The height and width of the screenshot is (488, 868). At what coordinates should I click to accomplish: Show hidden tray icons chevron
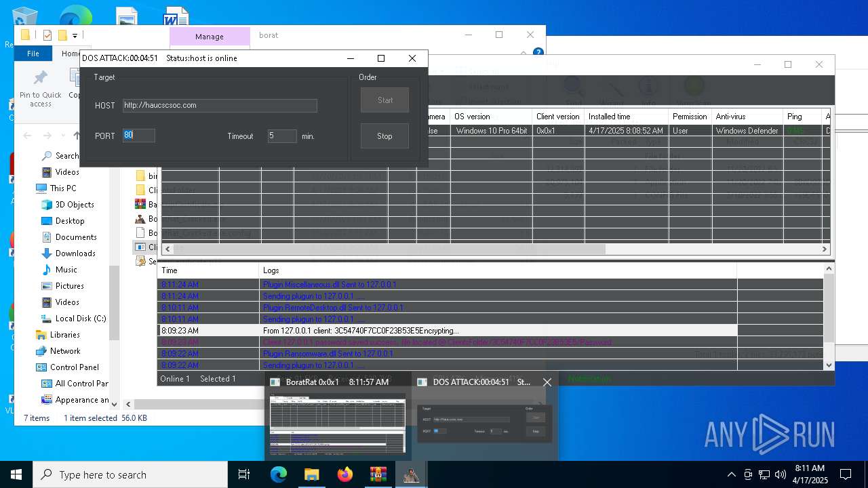(x=731, y=474)
